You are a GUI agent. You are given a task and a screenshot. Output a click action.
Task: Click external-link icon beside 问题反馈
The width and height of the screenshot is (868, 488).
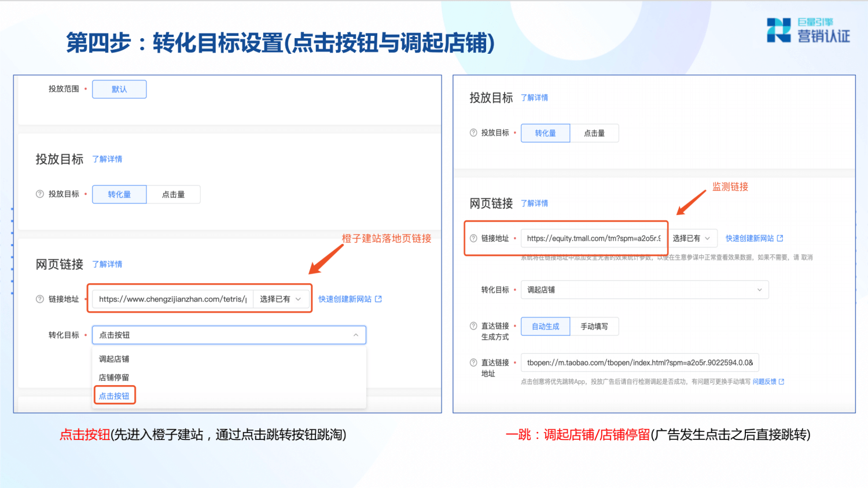pyautogui.click(x=782, y=382)
